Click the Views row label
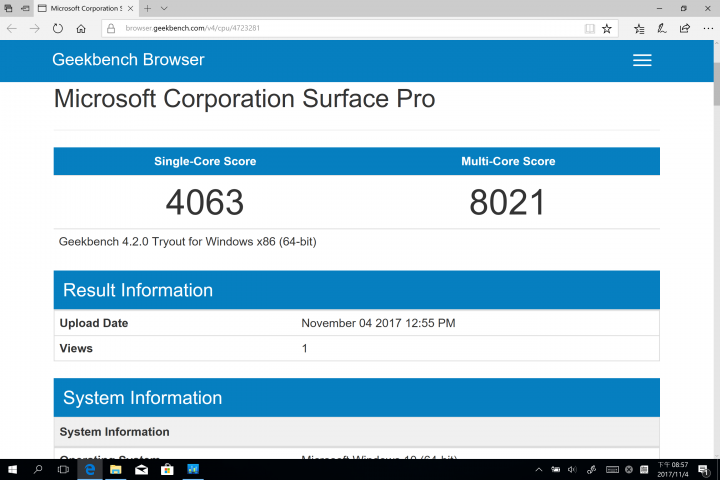The image size is (720, 480). pos(76,348)
